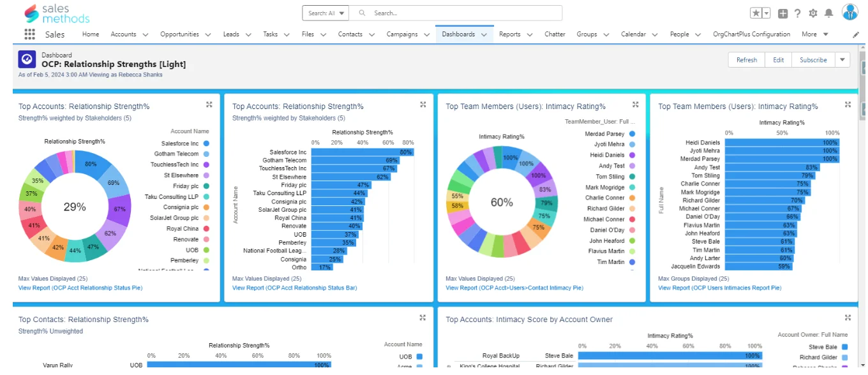Click the Heidi Daniels 100% bar
The height and width of the screenshot is (375, 868).
tap(782, 143)
